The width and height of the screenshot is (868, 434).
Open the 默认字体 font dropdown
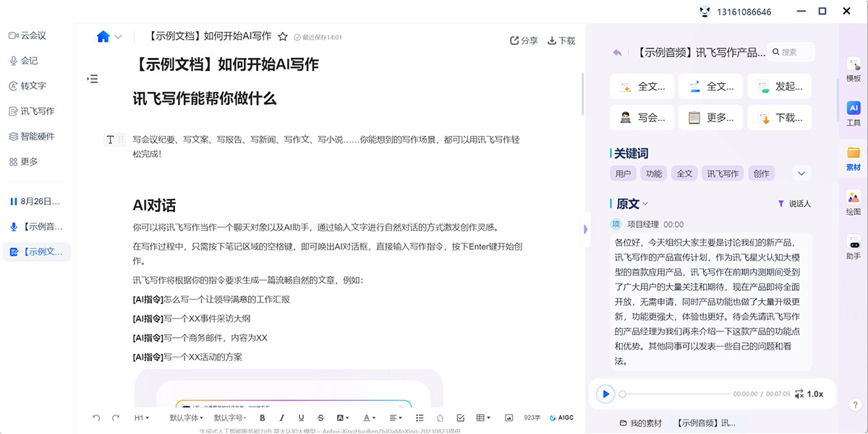[186, 418]
